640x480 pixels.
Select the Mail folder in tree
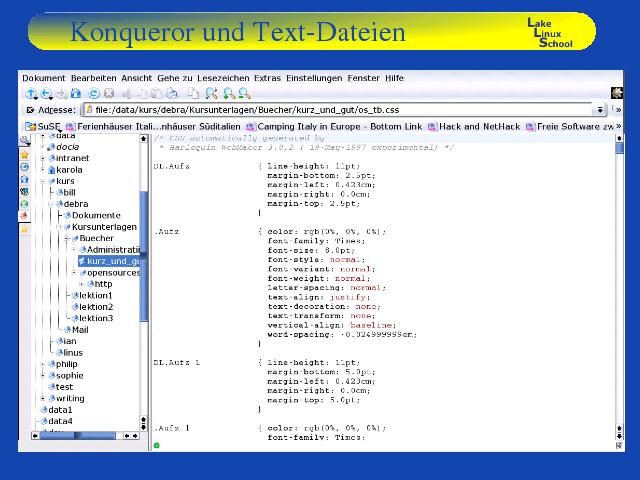76,329
